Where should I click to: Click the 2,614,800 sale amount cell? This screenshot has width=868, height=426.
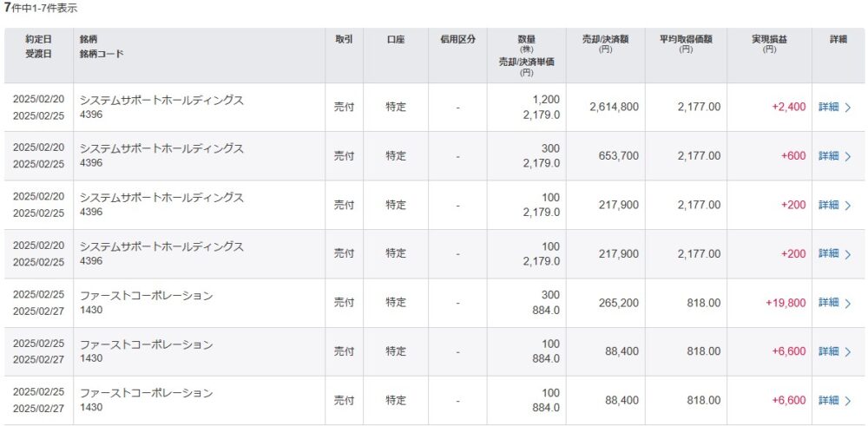click(615, 107)
